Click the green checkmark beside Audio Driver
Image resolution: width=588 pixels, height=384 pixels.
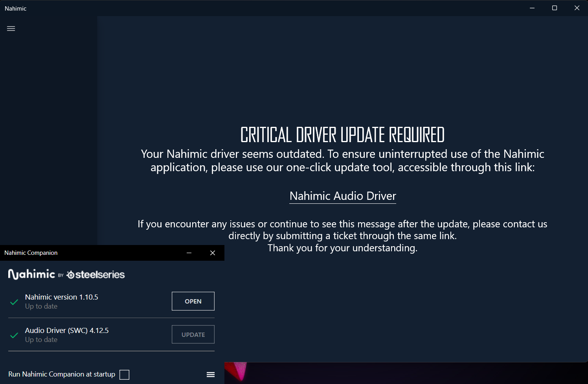click(x=14, y=335)
